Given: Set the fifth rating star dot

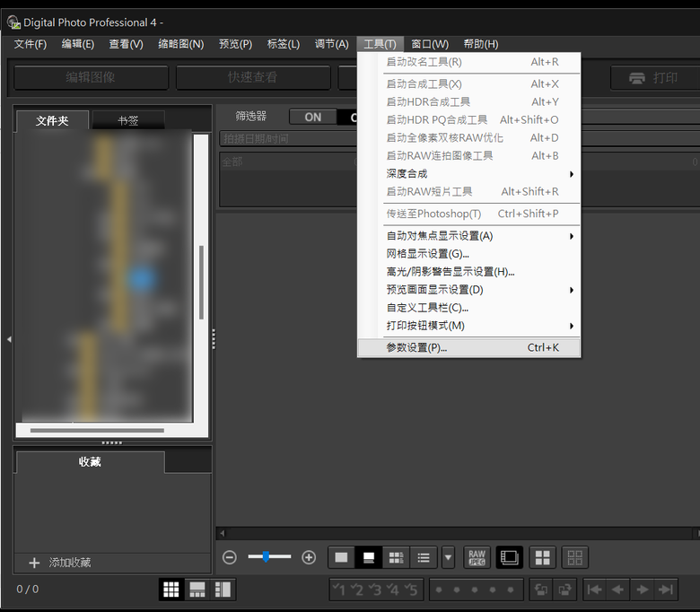Looking at the screenshot, I should [511, 590].
